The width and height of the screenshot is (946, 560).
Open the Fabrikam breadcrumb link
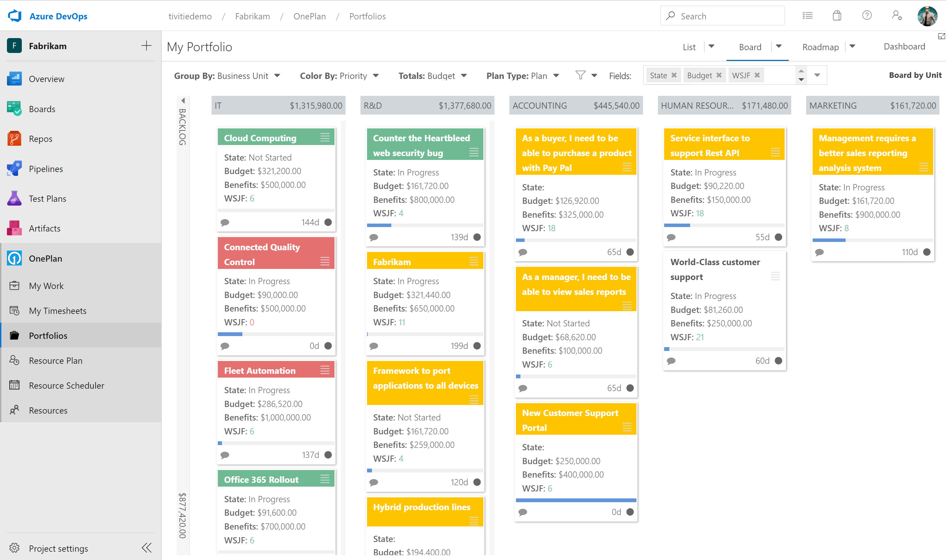pyautogui.click(x=252, y=16)
